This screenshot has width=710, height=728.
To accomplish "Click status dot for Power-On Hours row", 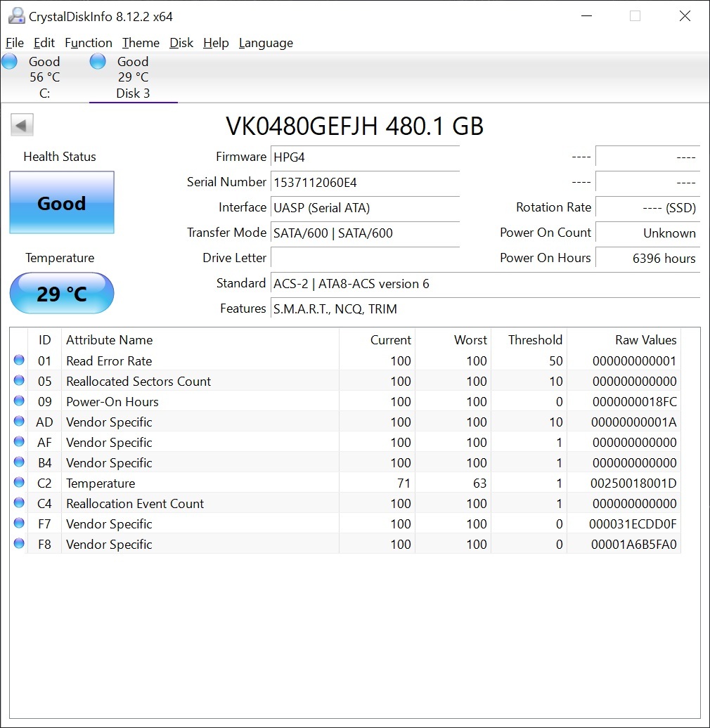I will tap(19, 401).
